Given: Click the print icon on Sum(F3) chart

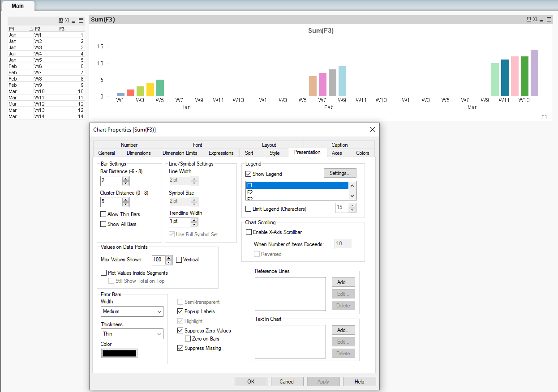Looking at the screenshot, I should 529,19.
